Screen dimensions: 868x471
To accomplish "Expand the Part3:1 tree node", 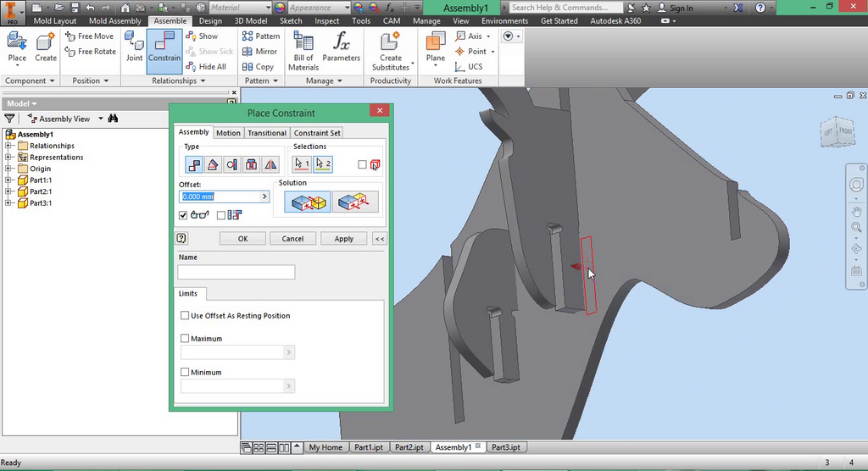I will [8, 203].
